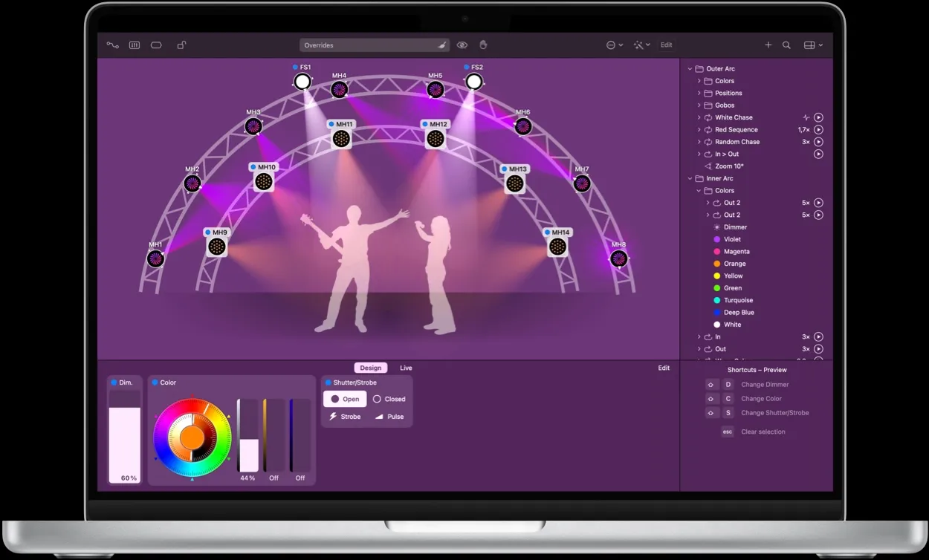Enable Strobe shutter mode
929x560 pixels.
345,417
